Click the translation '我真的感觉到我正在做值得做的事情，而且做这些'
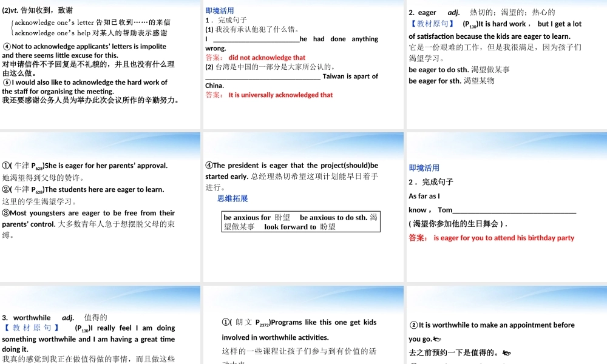This screenshot has height=364, width=607. (88, 359)
